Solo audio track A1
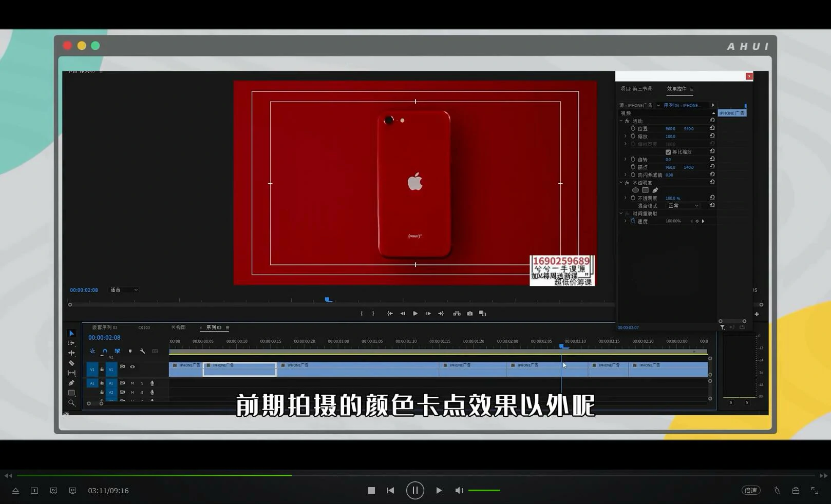The image size is (831, 504). [142, 383]
